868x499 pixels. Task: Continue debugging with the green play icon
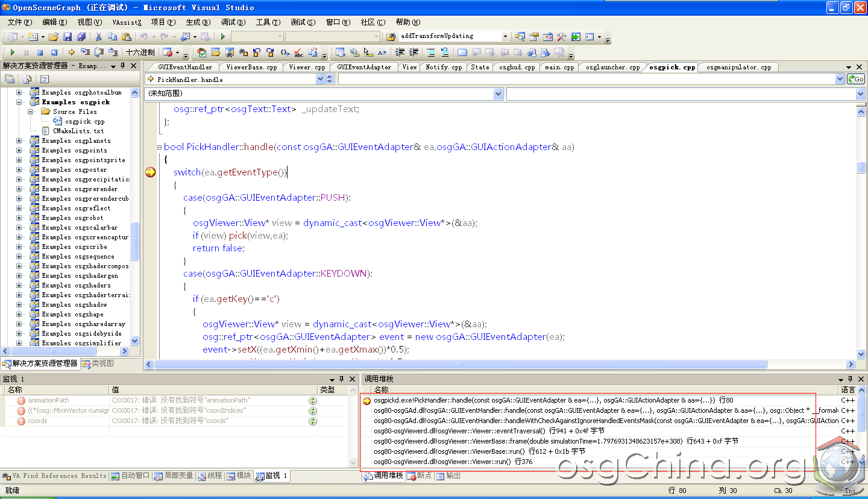click(12, 52)
